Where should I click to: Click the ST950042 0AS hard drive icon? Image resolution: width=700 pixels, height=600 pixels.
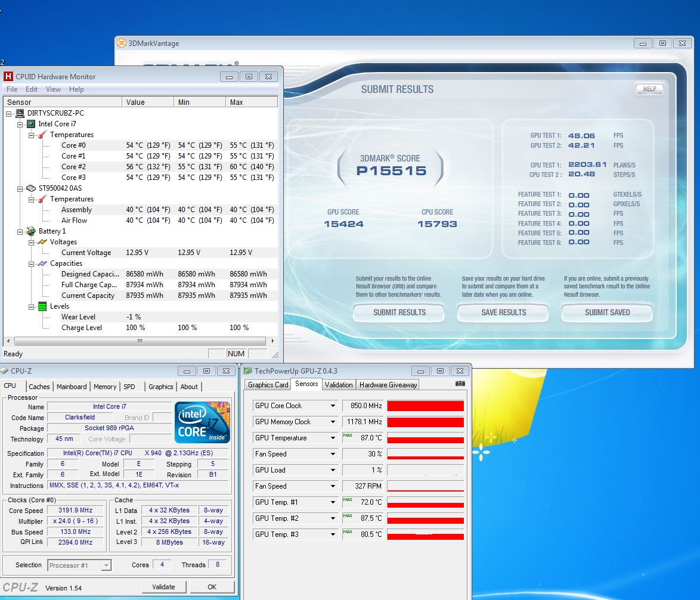click(31, 188)
